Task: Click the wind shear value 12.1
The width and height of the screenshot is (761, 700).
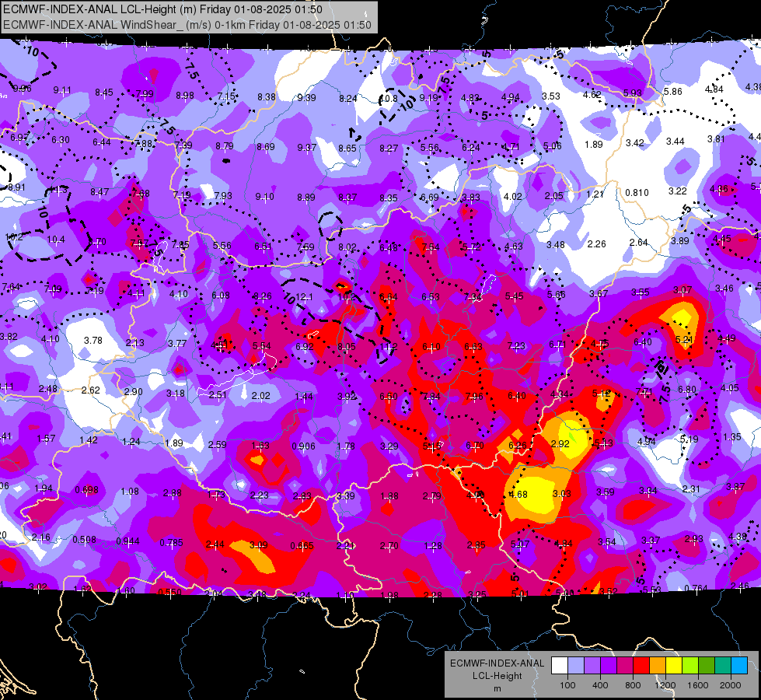Action: pos(304,297)
